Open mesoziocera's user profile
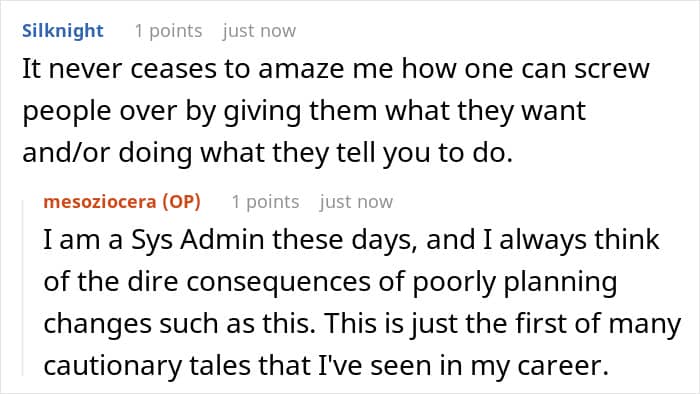The image size is (700, 394). click(x=100, y=202)
